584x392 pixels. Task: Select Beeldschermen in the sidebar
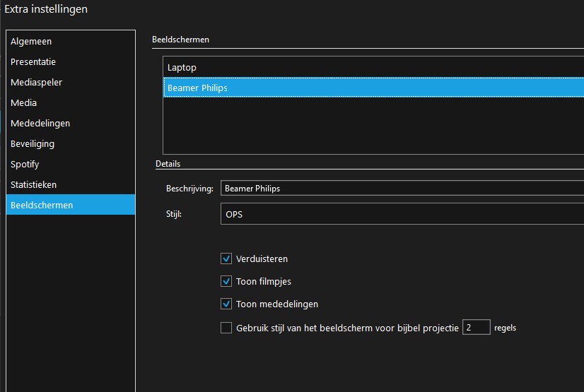(x=71, y=205)
